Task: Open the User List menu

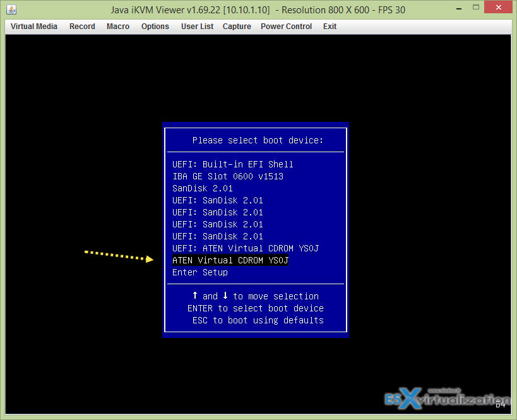Action: (x=197, y=27)
